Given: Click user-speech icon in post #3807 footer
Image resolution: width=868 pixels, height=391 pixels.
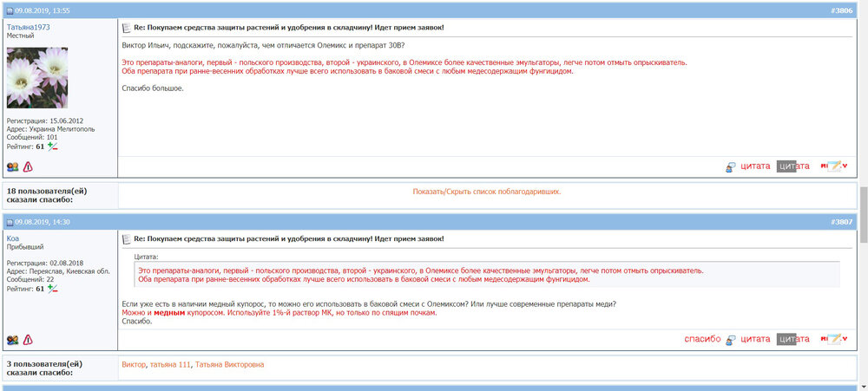Looking at the screenshot, I should coord(731,340).
